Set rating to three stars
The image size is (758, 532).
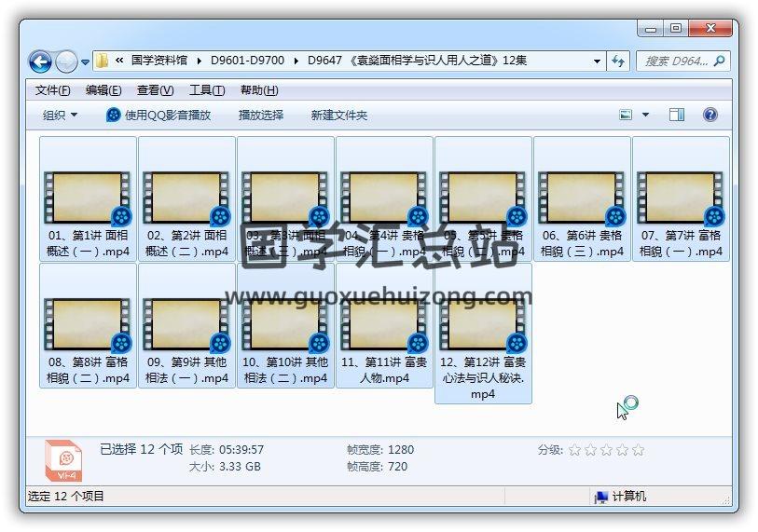tap(606, 450)
